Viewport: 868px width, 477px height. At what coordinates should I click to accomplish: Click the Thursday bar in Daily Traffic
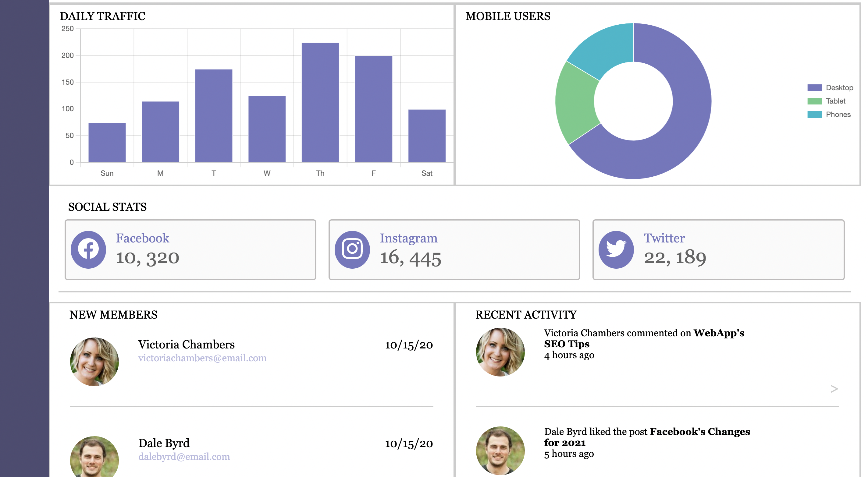tap(320, 102)
